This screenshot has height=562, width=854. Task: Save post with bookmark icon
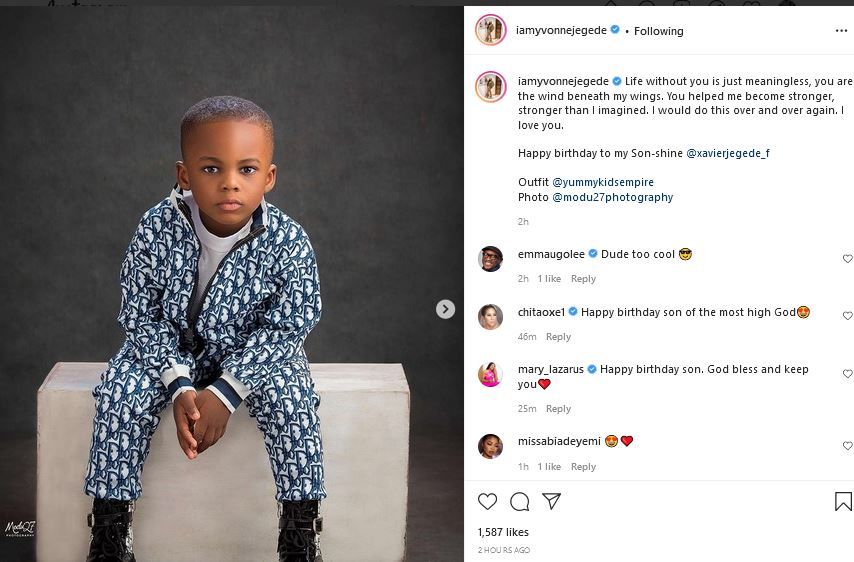tap(843, 501)
